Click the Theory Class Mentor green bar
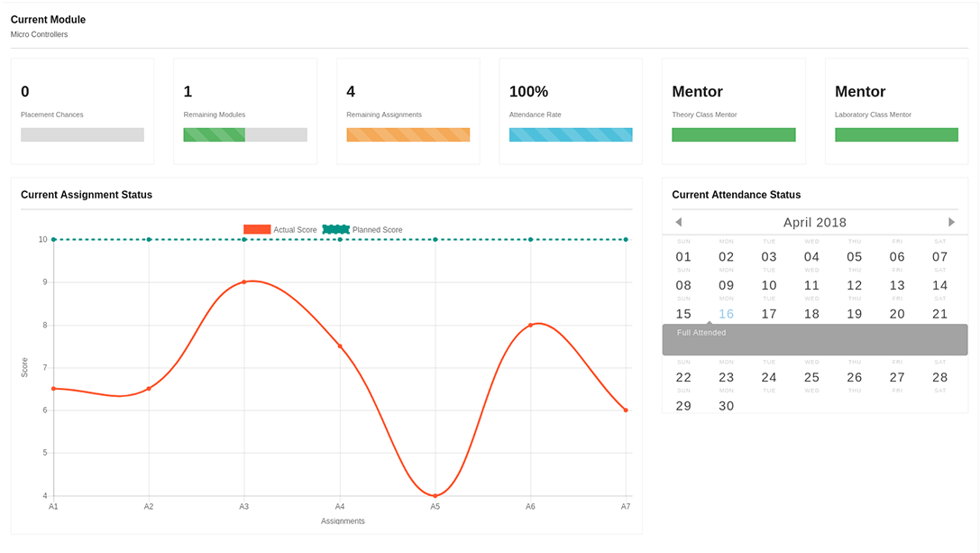The height and width of the screenshot is (553, 980). pyautogui.click(x=734, y=134)
